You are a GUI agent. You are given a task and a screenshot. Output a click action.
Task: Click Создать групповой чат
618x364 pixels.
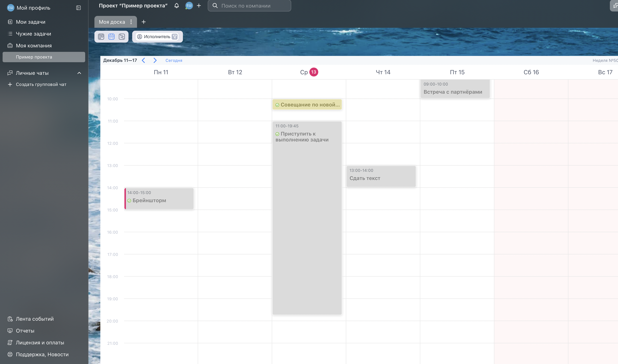coord(41,84)
